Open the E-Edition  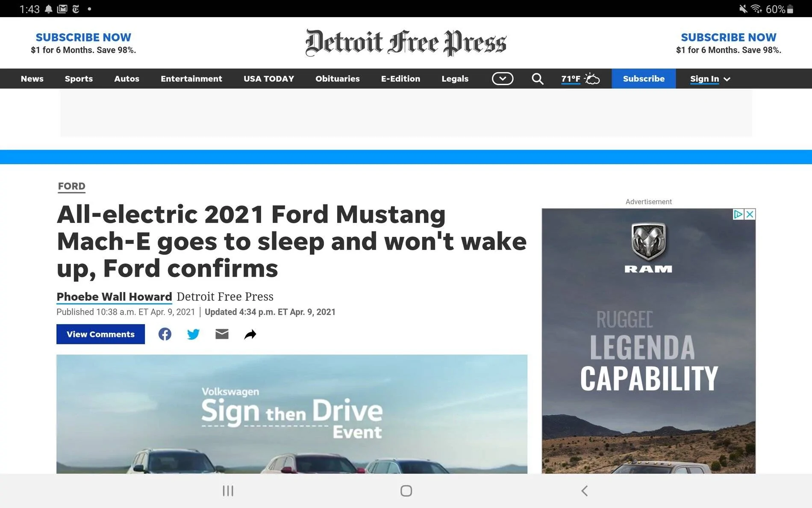click(x=400, y=79)
